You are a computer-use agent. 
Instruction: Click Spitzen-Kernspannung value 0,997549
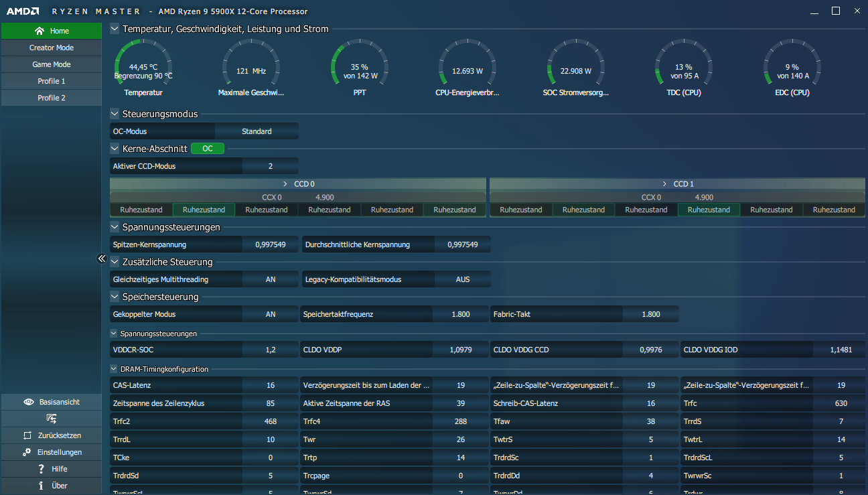271,244
